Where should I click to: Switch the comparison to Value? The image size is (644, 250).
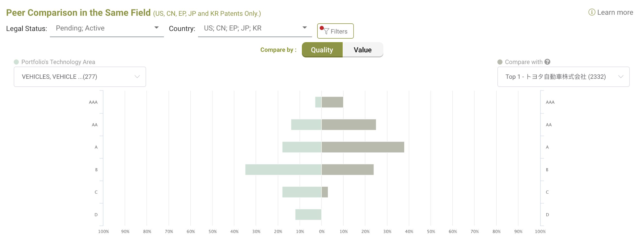363,50
